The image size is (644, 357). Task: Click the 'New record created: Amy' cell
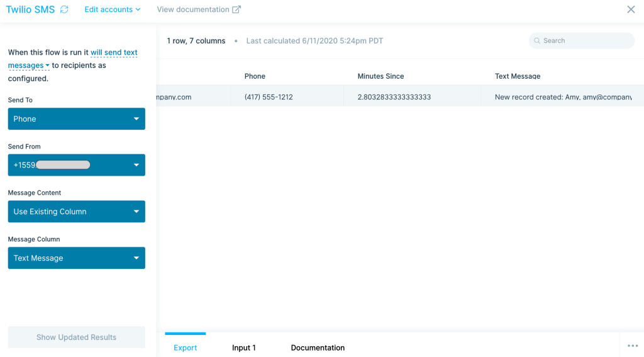click(563, 97)
